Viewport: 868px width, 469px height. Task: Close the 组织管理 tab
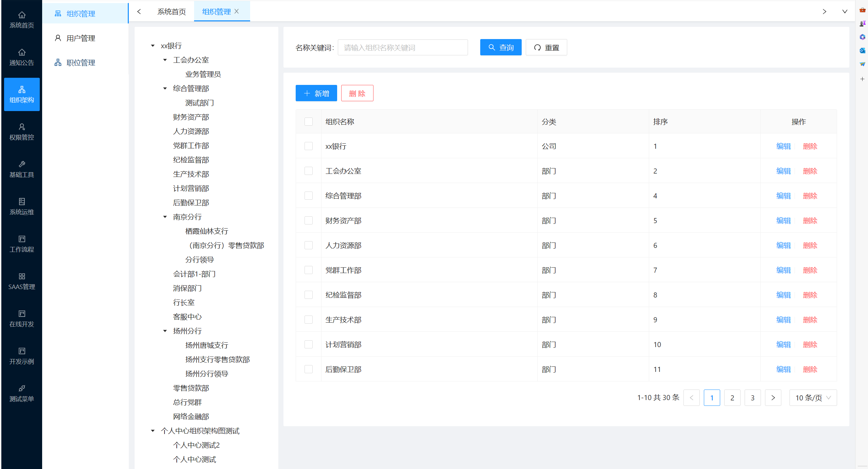(237, 11)
